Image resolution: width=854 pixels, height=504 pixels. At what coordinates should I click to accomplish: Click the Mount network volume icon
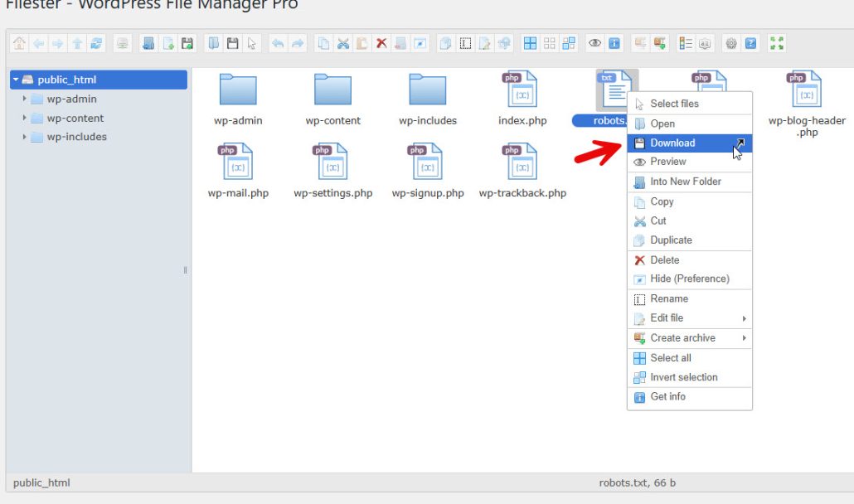coord(123,44)
